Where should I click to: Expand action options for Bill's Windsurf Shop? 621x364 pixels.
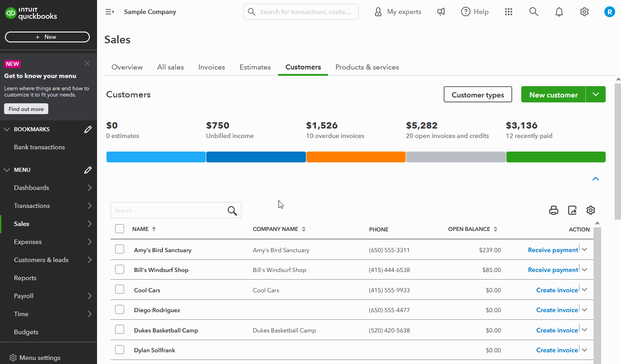pos(585,270)
